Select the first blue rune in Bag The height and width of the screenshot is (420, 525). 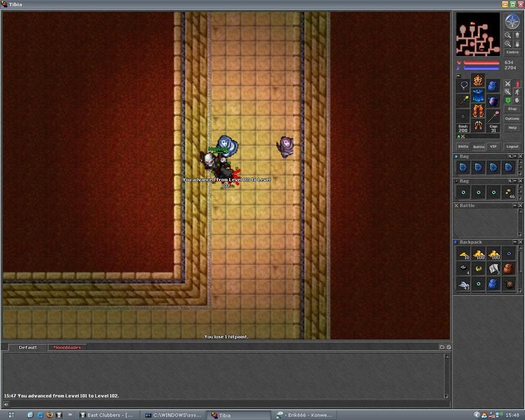(x=463, y=168)
